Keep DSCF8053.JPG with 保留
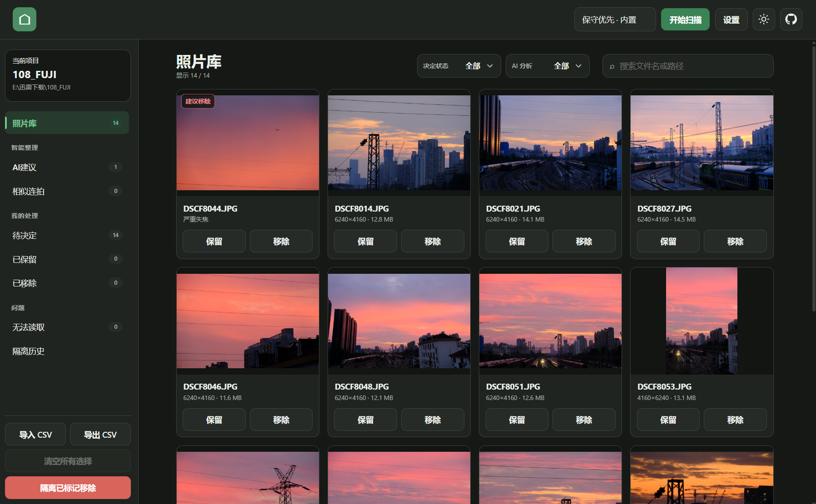Viewport: 816px width, 504px height. (668, 420)
